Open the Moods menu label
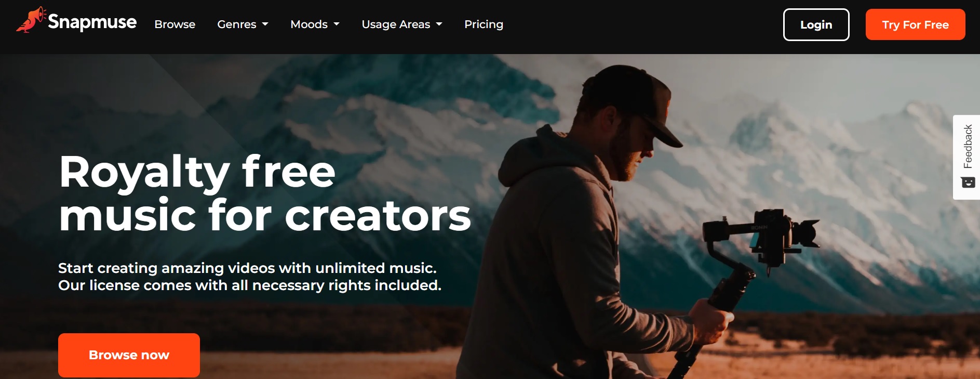 309,24
